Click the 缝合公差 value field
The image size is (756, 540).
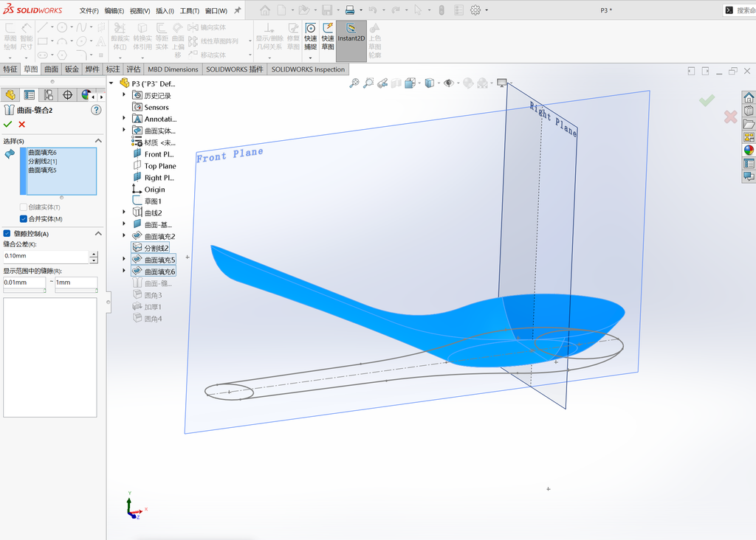point(46,256)
